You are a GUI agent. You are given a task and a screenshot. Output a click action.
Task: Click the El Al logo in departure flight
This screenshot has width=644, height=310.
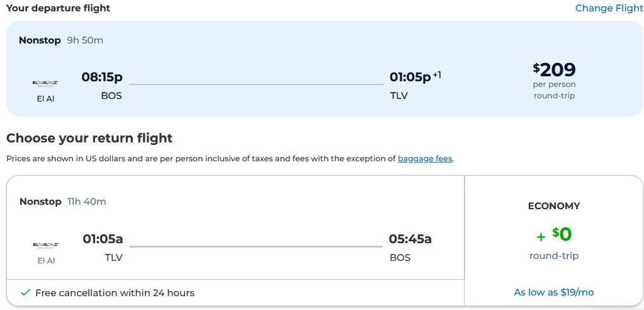[x=45, y=83]
